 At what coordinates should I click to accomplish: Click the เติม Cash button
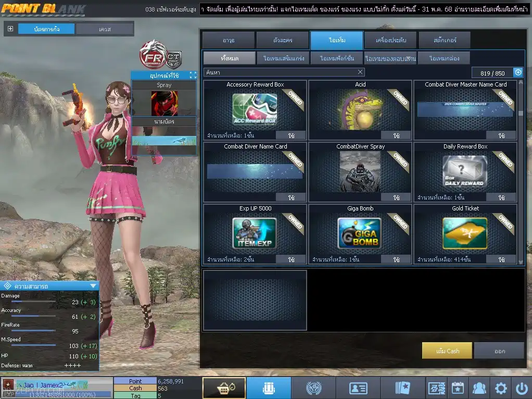click(x=447, y=351)
